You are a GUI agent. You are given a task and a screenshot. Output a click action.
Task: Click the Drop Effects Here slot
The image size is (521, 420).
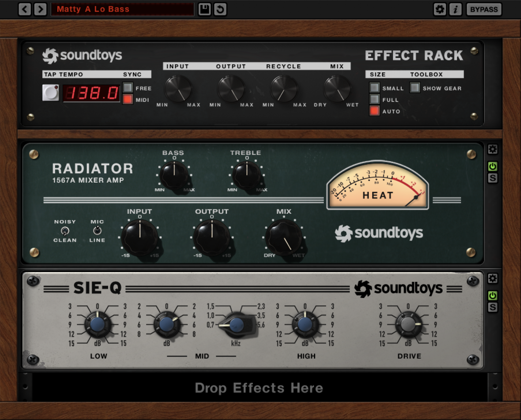[x=259, y=387]
